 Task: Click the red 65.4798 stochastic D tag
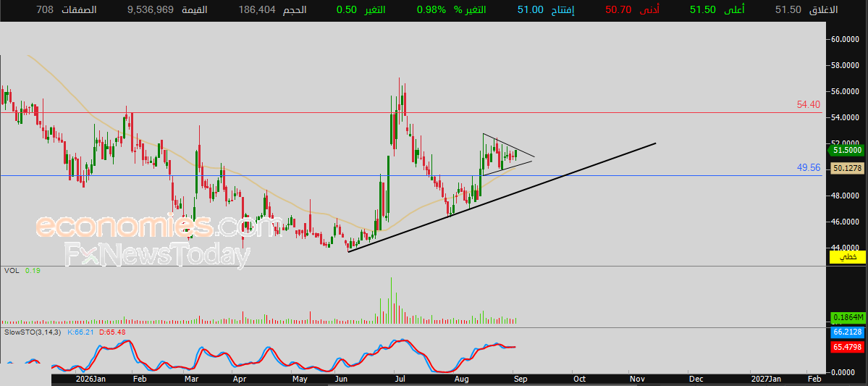[848, 347]
